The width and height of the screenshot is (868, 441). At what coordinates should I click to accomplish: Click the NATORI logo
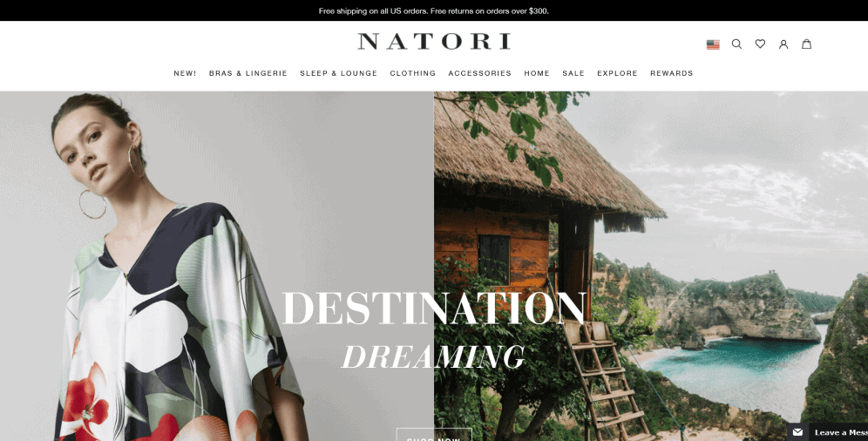point(434,42)
